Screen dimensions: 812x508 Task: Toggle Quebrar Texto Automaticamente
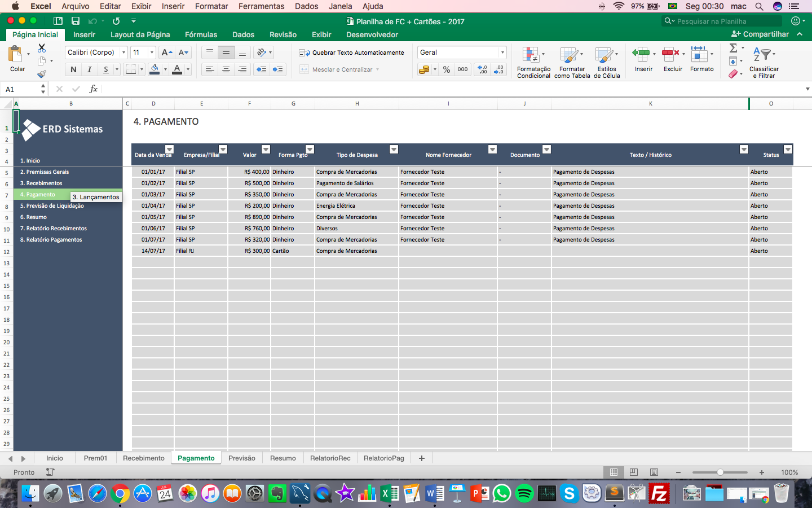click(351, 52)
